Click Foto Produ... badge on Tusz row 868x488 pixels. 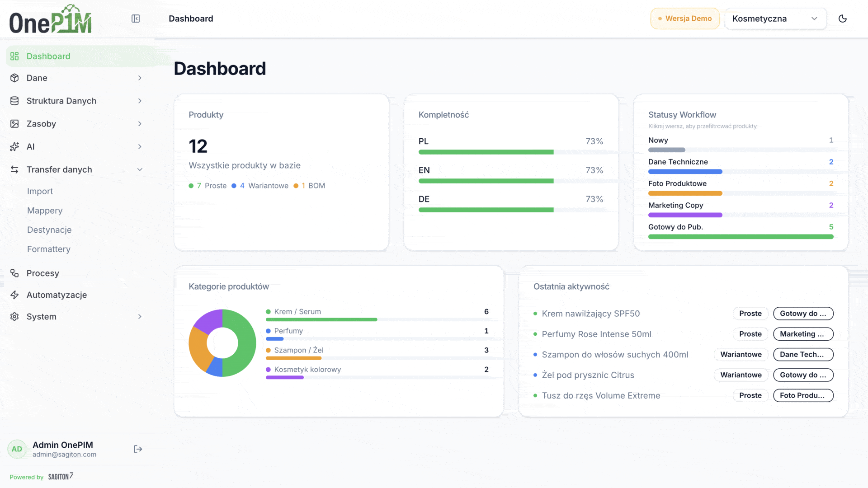click(x=803, y=396)
